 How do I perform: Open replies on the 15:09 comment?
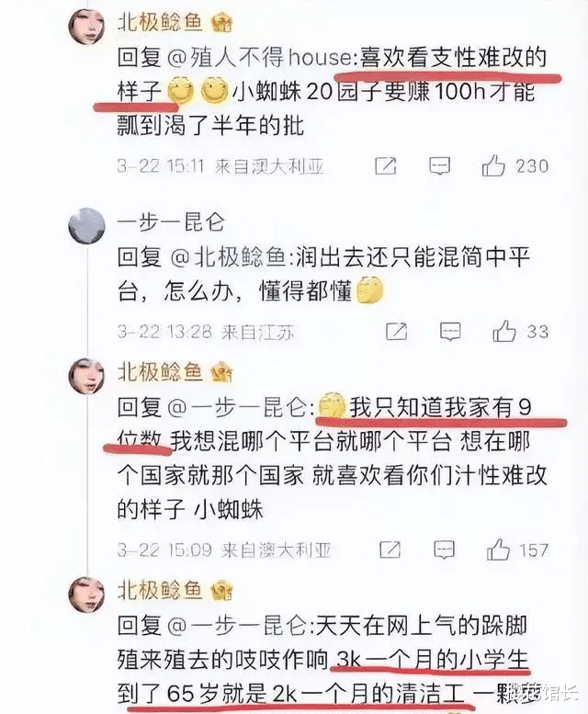[444, 550]
